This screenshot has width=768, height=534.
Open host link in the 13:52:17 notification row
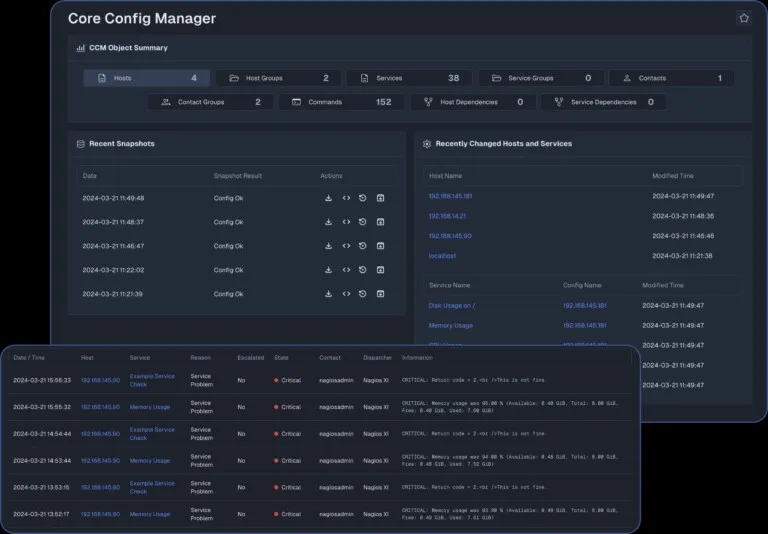[100, 514]
